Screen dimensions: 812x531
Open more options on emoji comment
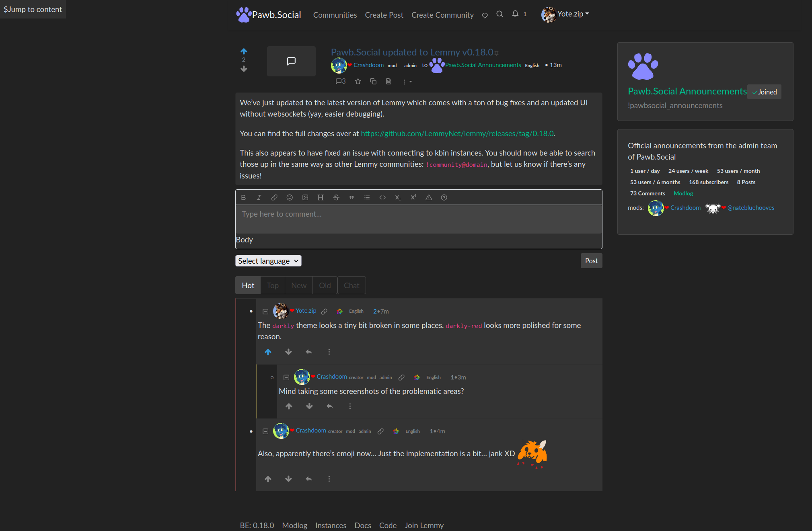click(x=329, y=479)
